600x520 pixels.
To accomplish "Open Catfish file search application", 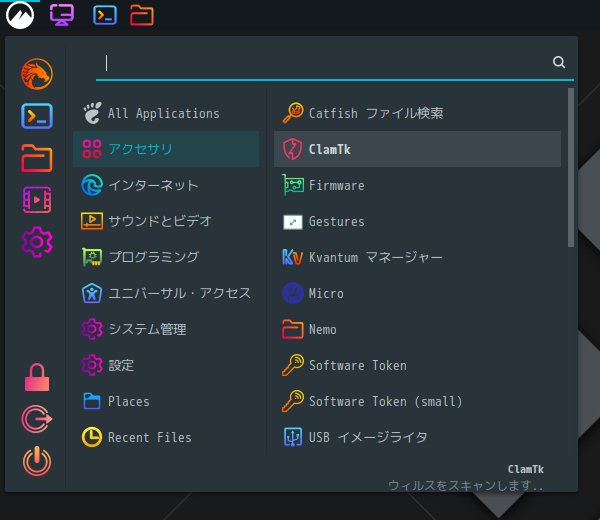I will [417, 113].
